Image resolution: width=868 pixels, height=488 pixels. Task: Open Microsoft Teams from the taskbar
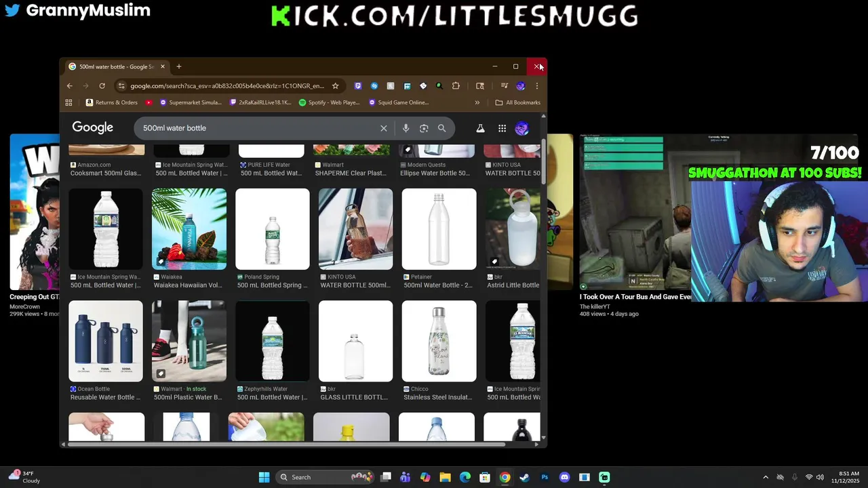406,477
